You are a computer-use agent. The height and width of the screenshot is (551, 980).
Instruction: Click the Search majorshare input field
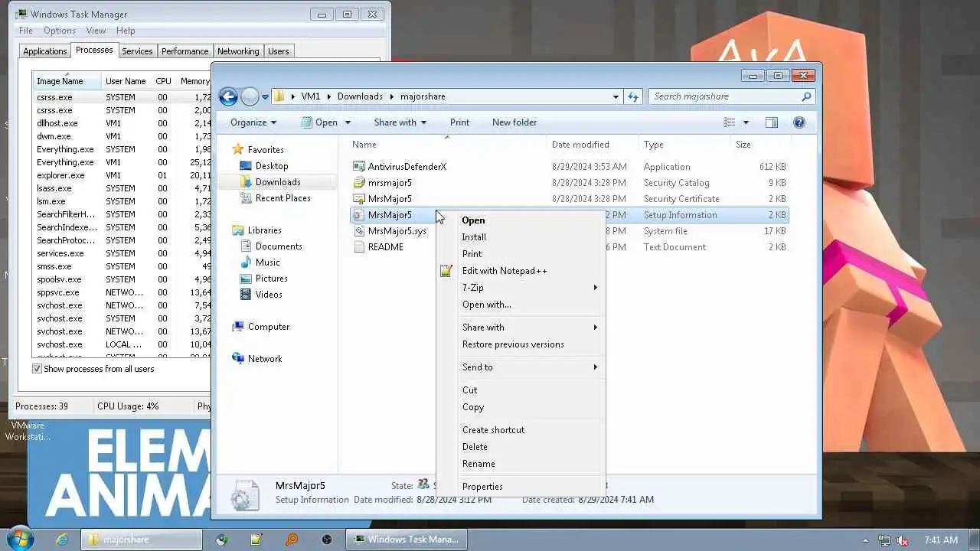point(724,96)
